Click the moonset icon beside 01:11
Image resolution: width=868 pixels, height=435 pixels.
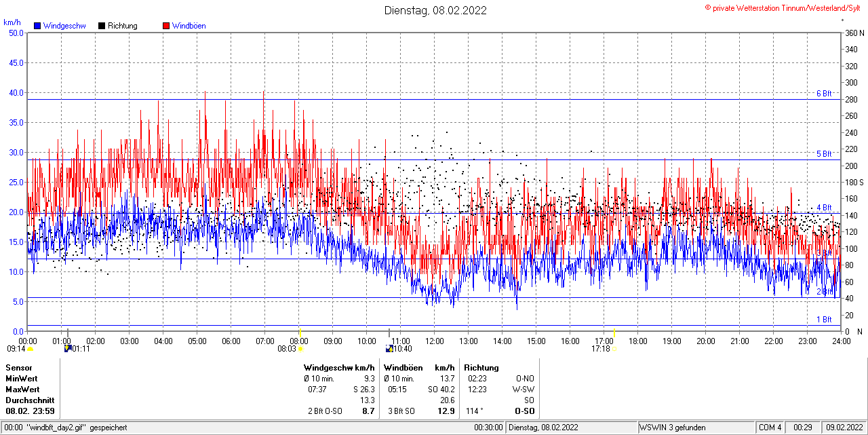[x=67, y=349]
